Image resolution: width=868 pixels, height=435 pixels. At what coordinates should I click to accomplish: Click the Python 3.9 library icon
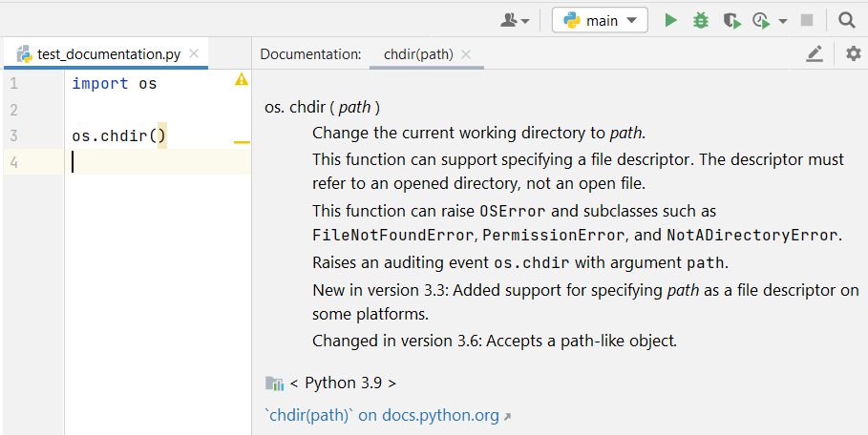click(x=274, y=383)
